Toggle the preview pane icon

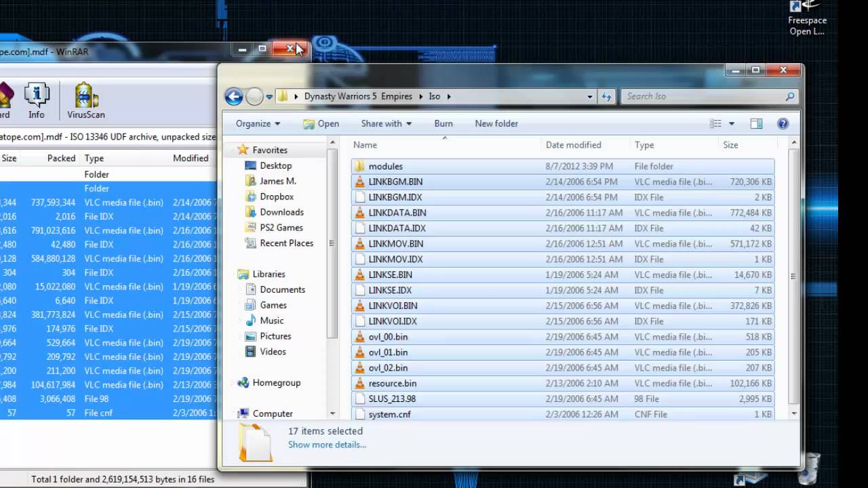[x=756, y=123]
